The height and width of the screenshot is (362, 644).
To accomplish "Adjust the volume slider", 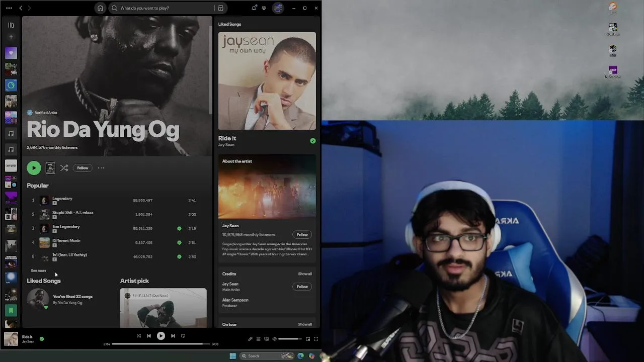I will tap(290, 339).
